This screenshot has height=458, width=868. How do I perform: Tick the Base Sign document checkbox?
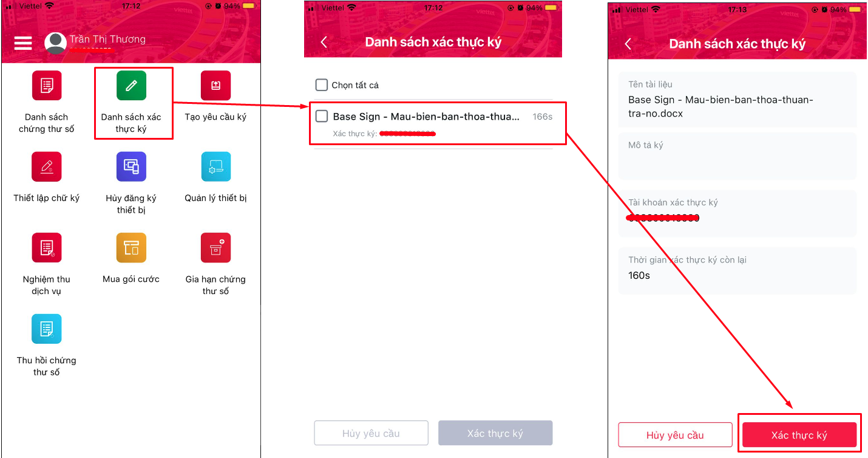coord(322,117)
